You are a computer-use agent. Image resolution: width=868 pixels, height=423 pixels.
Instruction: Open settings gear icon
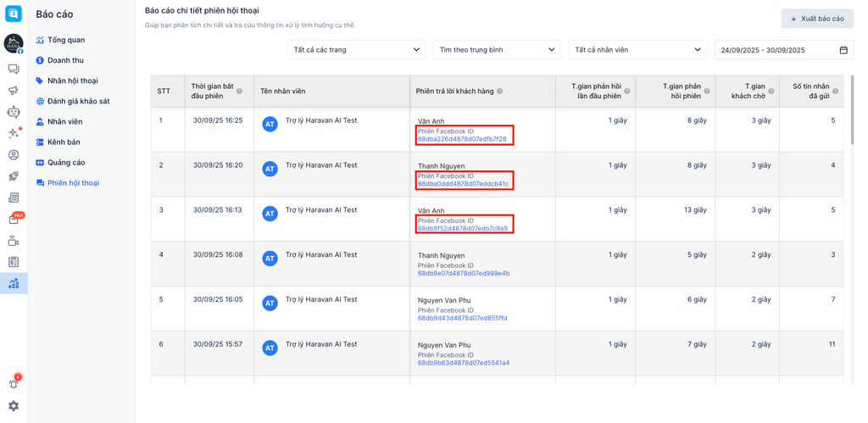14,406
